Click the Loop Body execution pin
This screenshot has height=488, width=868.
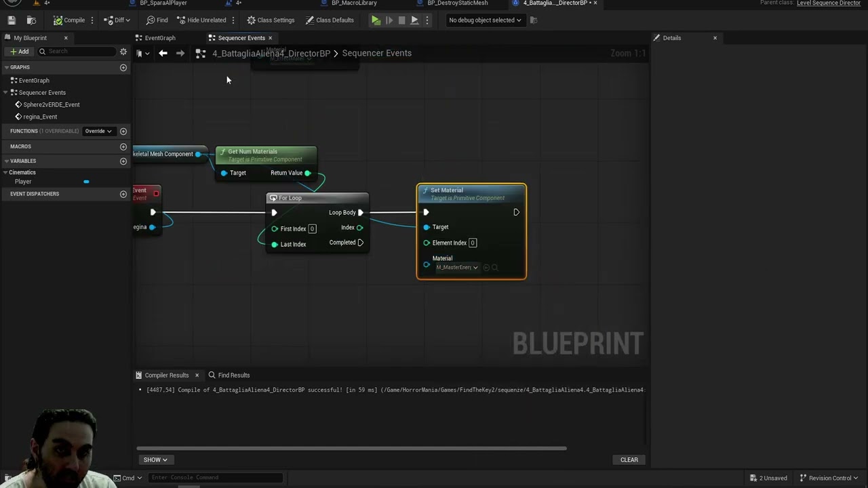point(361,212)
